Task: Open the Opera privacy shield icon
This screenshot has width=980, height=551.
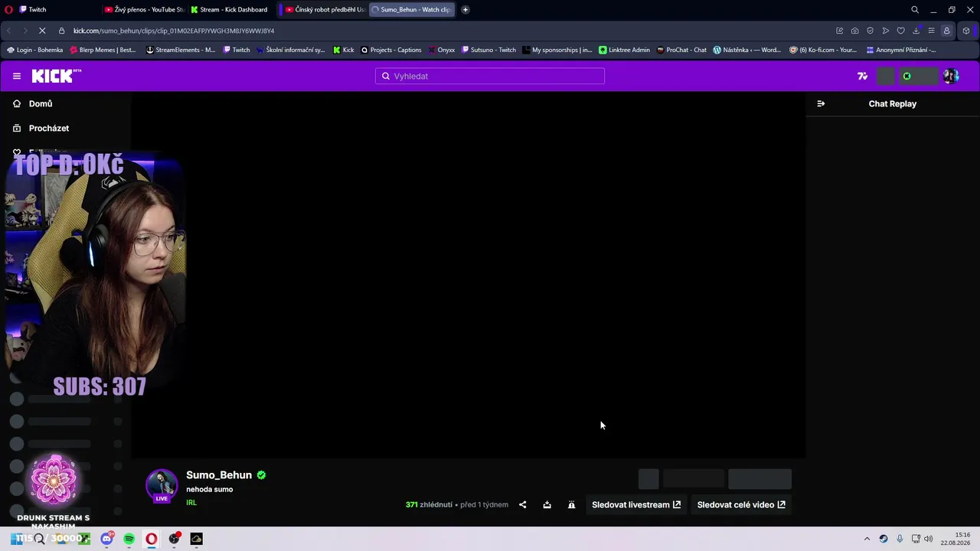Action: pyautogui.click(x=871, y=31)
